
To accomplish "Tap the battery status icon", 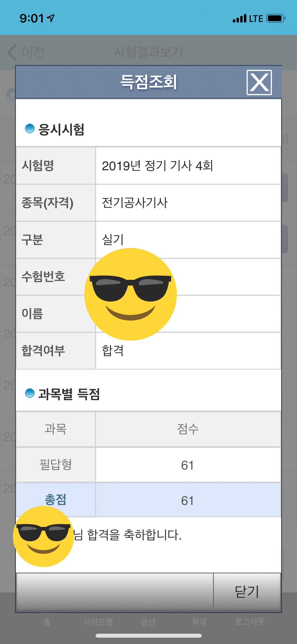I will pyautogui.click(x=276, y=19).
